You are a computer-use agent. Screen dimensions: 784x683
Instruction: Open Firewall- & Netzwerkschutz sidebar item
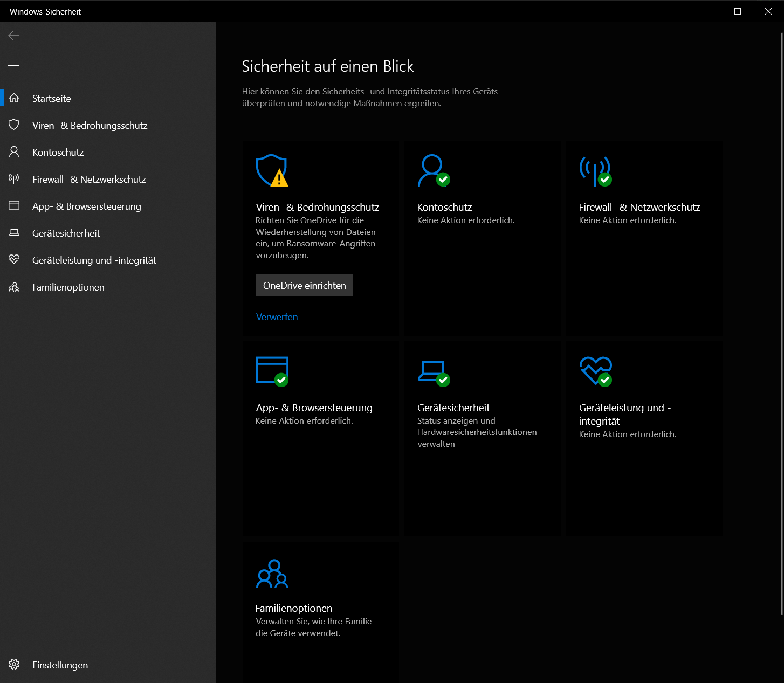[x=89, y=179]
